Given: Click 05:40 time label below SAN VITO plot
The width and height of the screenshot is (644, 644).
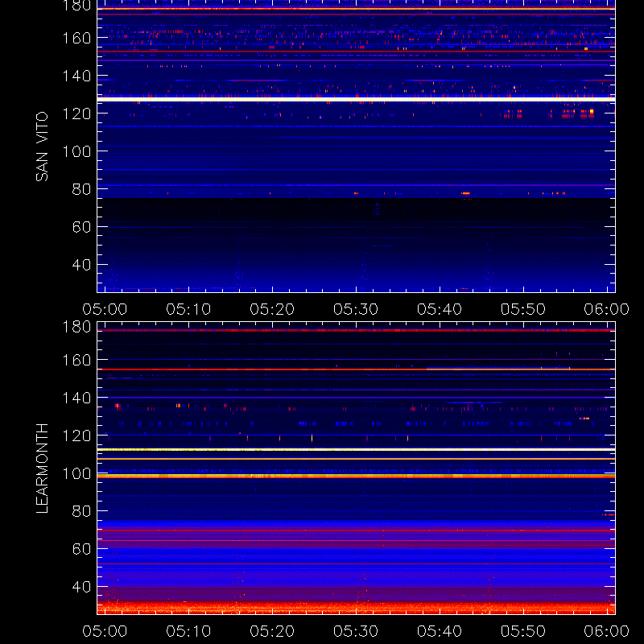Looking at the screenshot, I should pos(440,309).
